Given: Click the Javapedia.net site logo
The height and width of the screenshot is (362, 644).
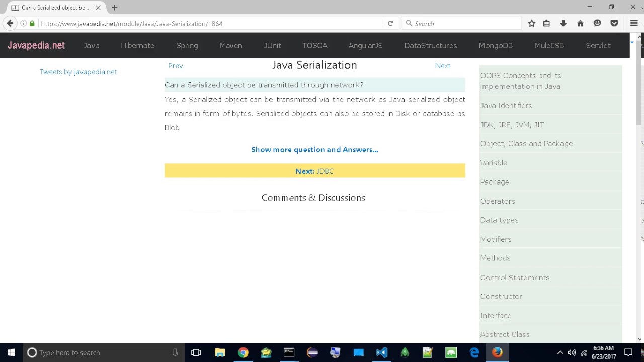Looking at the screenshot, I should 36,45.
